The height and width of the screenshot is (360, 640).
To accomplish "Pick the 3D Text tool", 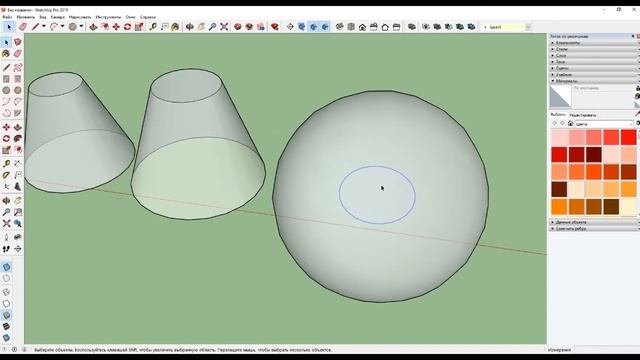I will (x=18, y=187).
